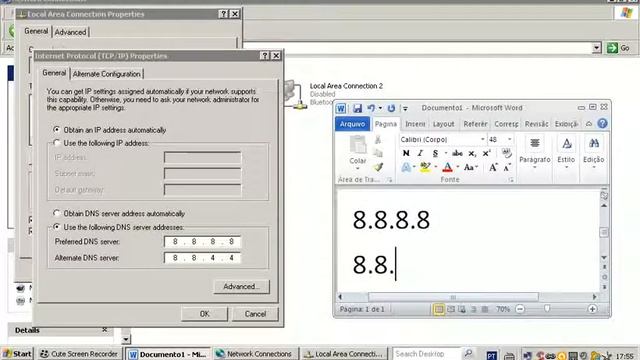Switch to Cute Screen Recorder taskbar button
640x360 pixels.
[x=80, y=354]
